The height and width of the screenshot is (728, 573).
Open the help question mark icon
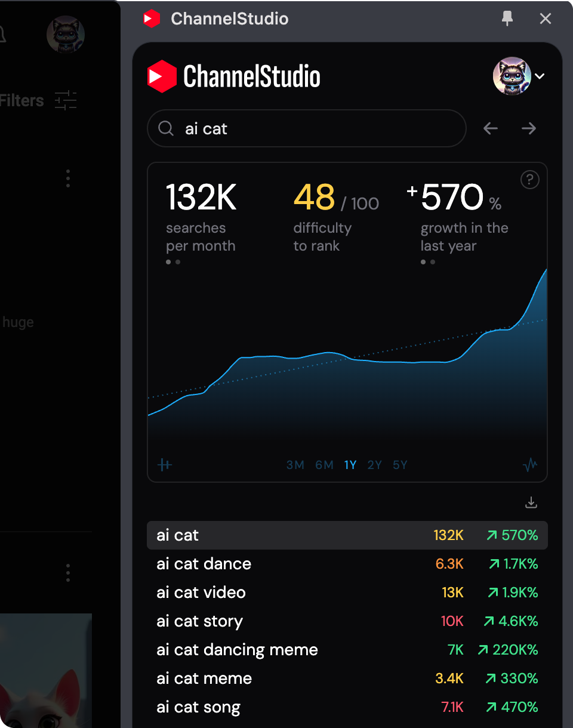coord(530,180)
